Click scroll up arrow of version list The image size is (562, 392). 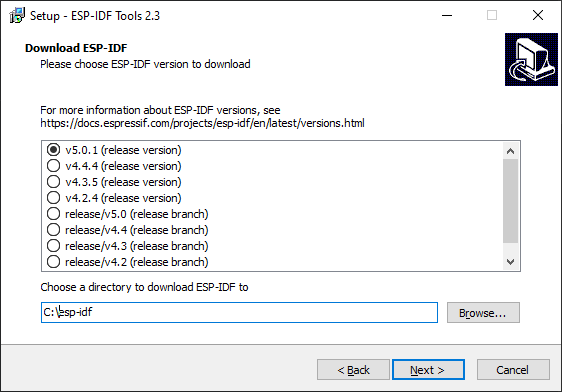(x=510, y=151)
